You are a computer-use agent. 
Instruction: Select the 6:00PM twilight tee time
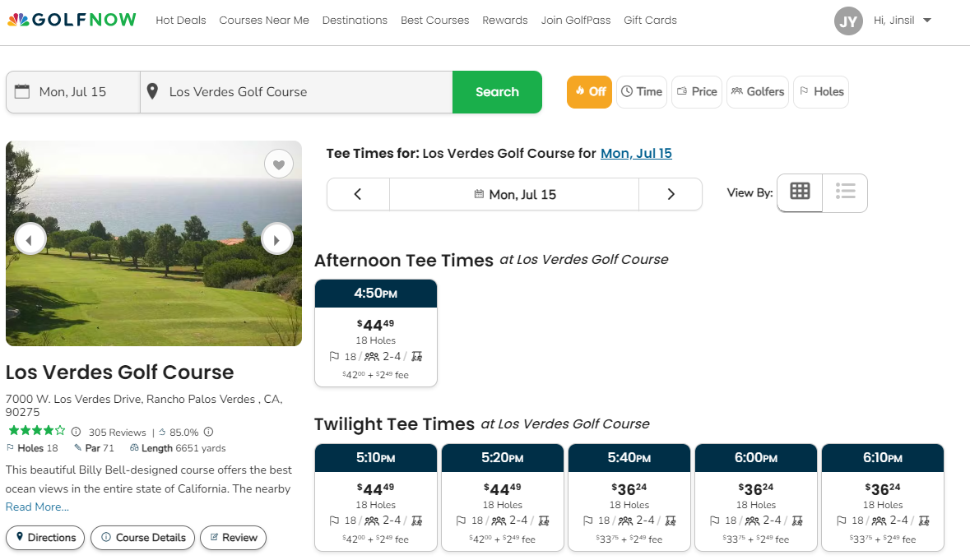pyautogui.click(x=756, y=498)
